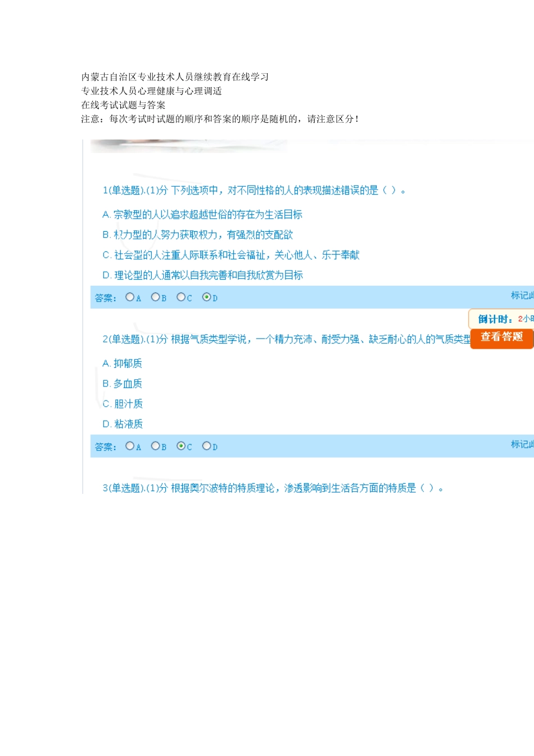Image resolution: width=534 pixels, height=756 pixels.
Task: Click option text 社会型的人注重人际联系
Action: tap(236, 255)
